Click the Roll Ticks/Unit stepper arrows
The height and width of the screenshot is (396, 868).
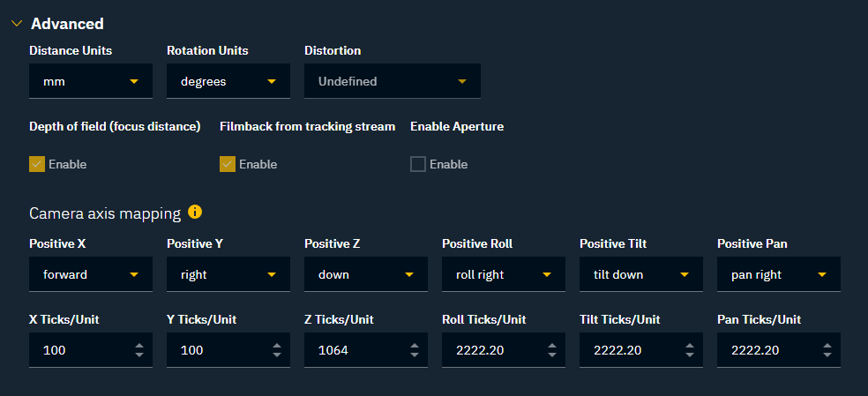[551, 350]
